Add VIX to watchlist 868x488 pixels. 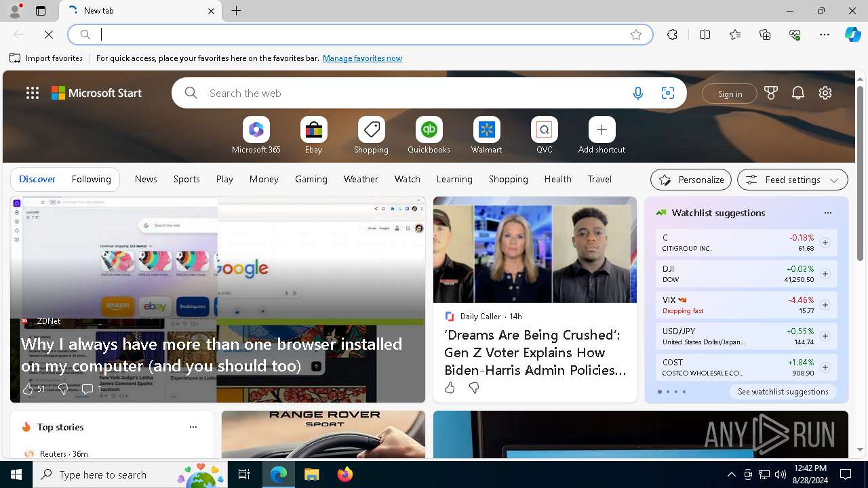825,305
